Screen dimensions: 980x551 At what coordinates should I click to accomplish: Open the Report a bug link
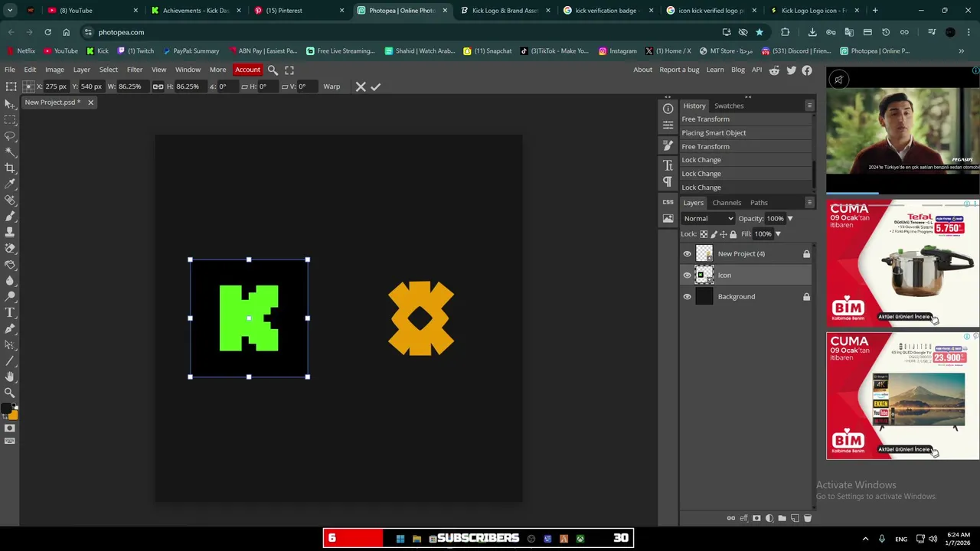pyautogui.click(x=679, y=70)
